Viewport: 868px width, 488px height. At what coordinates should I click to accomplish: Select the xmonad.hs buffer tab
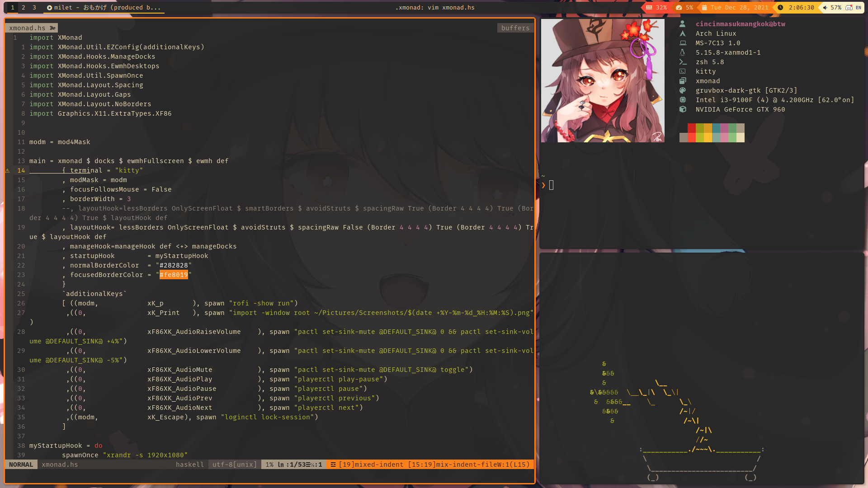click(28, 28)
